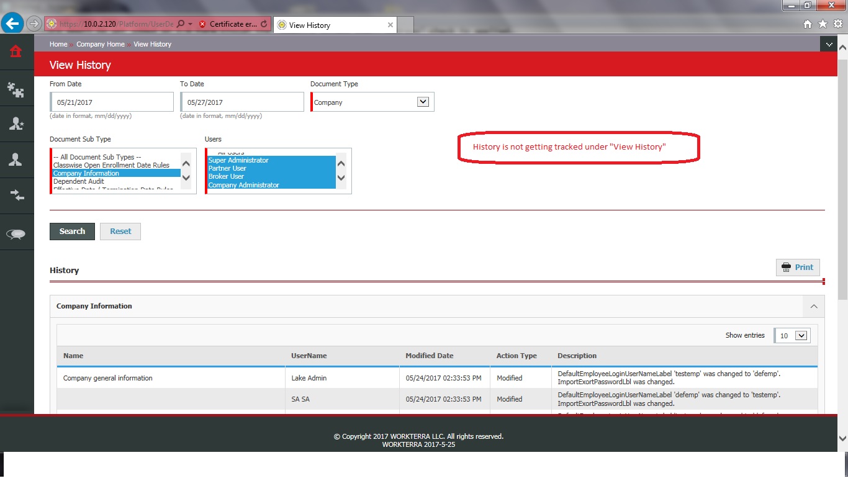Open the Show entries dropdown
Screen dimensions: 848x504
(x=801, y=336)
